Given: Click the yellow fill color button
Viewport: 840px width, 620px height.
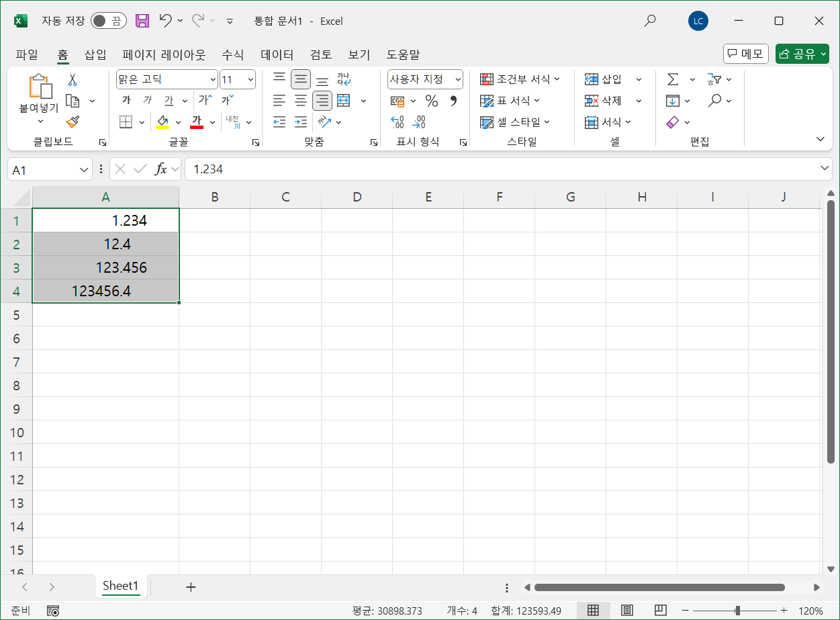Looking at the screenshot, I should tap(162, 122).
